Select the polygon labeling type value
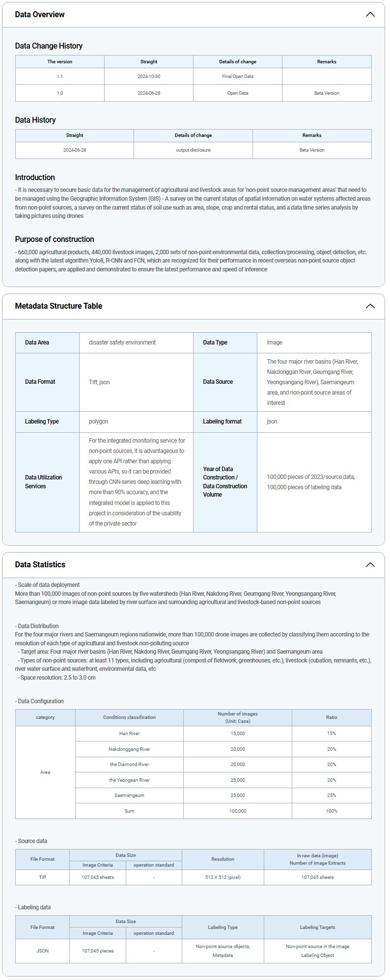 point(98,422)
